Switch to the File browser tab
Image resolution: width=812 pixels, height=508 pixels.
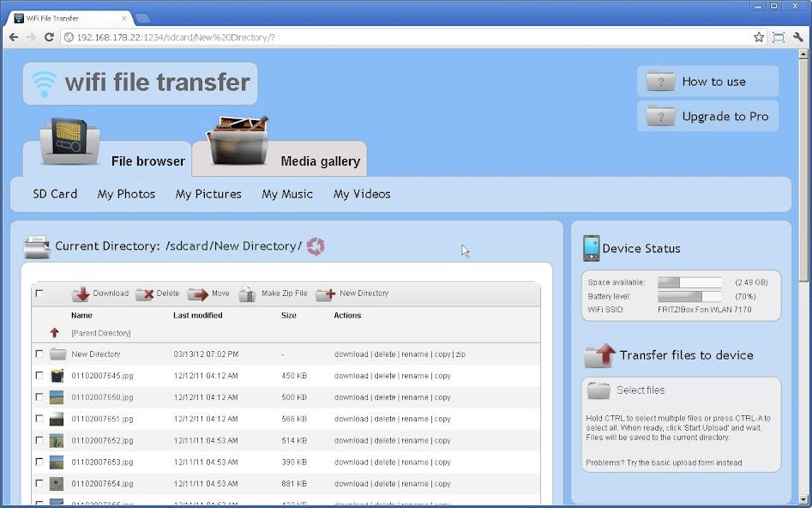107,159
